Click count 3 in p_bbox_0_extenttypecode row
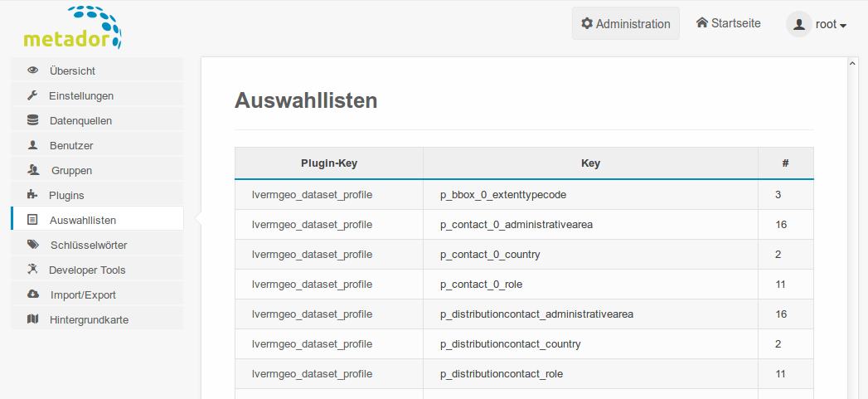868x399 pixels. tap(778, 194)
